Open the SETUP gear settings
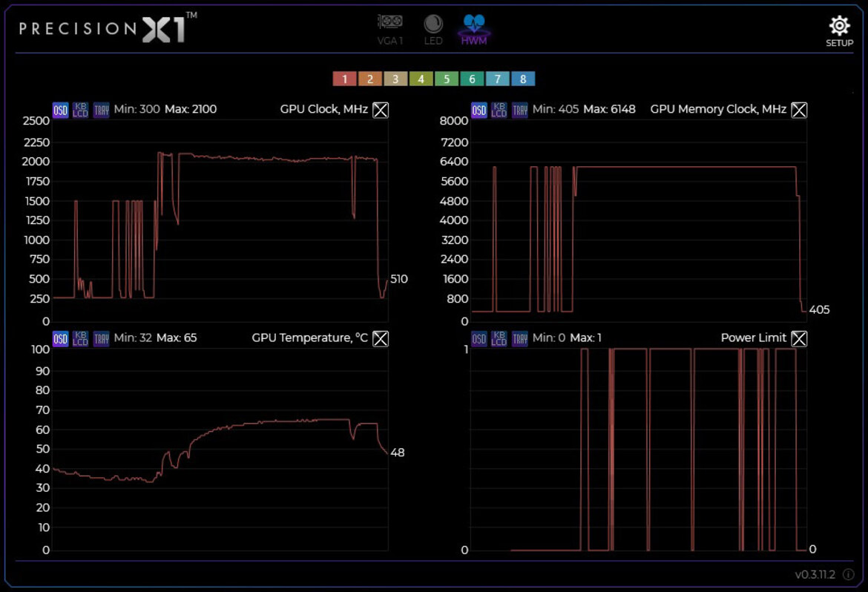 (x=839, y=31)
